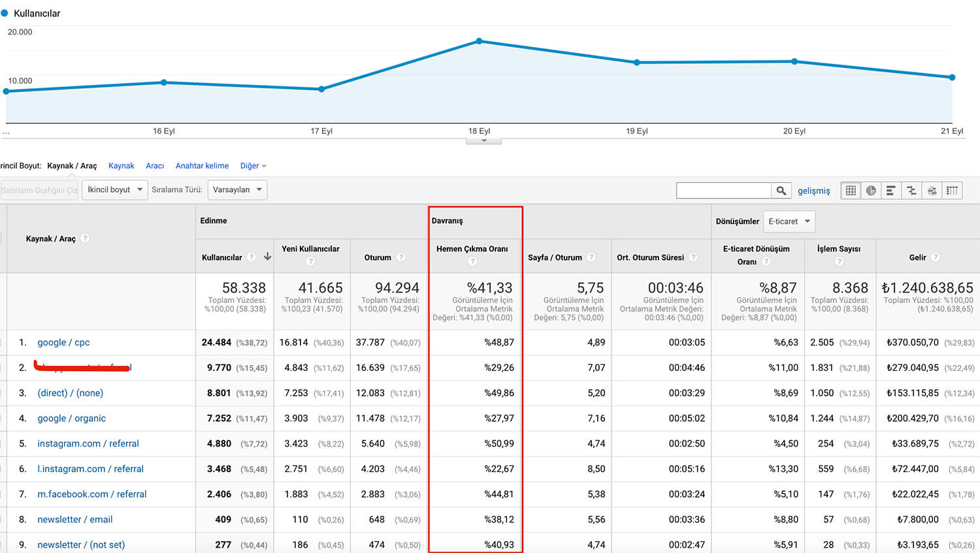Click the help icon next to Kaynak / Araç

click(x=85, y=238)
